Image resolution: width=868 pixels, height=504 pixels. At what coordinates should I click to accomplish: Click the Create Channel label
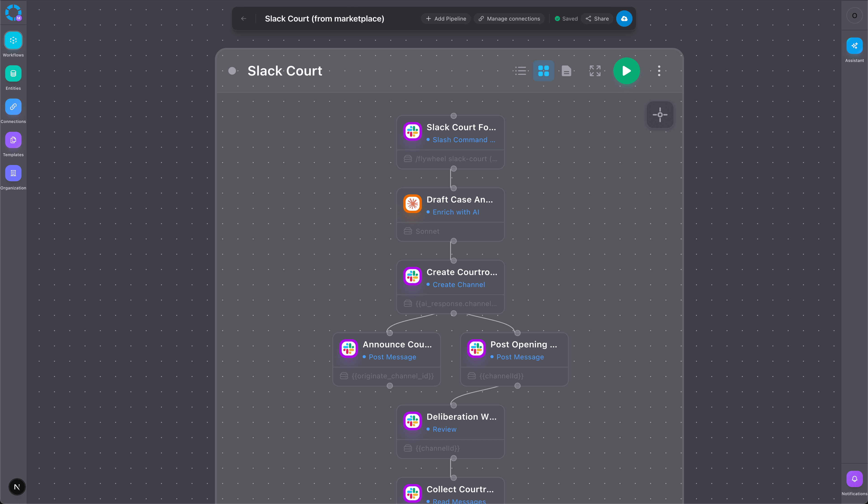[459, 285]
